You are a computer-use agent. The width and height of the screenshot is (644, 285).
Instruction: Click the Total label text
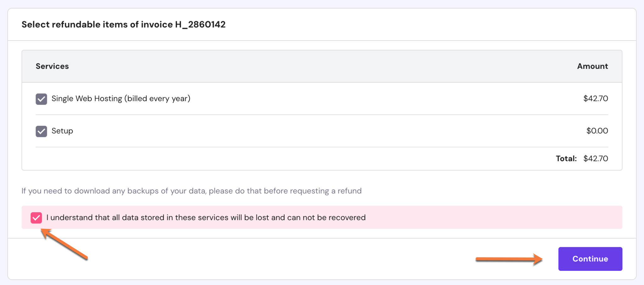point(566,158)
